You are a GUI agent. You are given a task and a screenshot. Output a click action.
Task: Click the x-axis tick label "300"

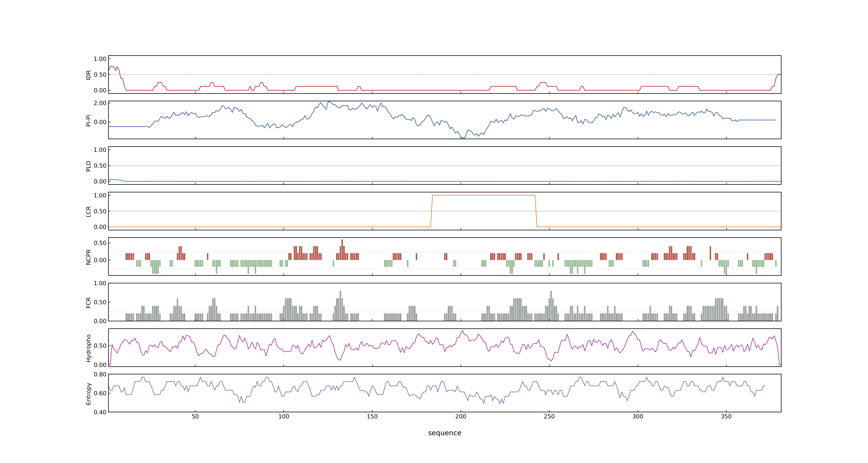(637, 416)
